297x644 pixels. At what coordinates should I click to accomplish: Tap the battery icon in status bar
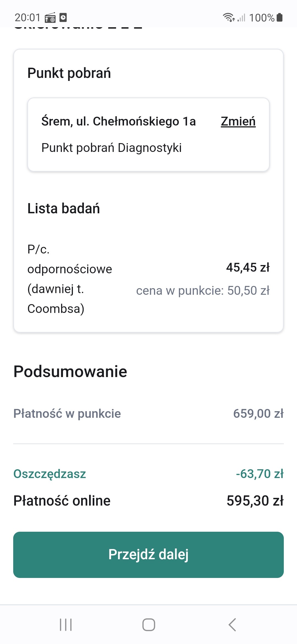click(x=280, y=17)
